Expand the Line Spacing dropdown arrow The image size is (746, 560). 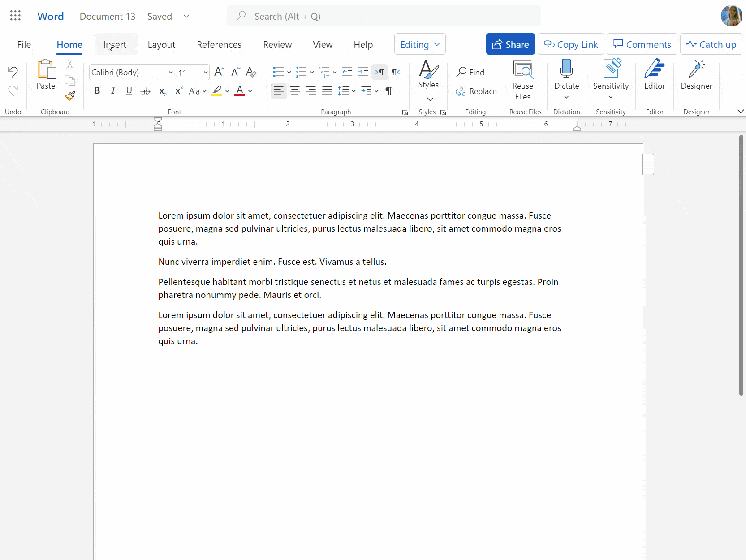click(x=354, y=91)
